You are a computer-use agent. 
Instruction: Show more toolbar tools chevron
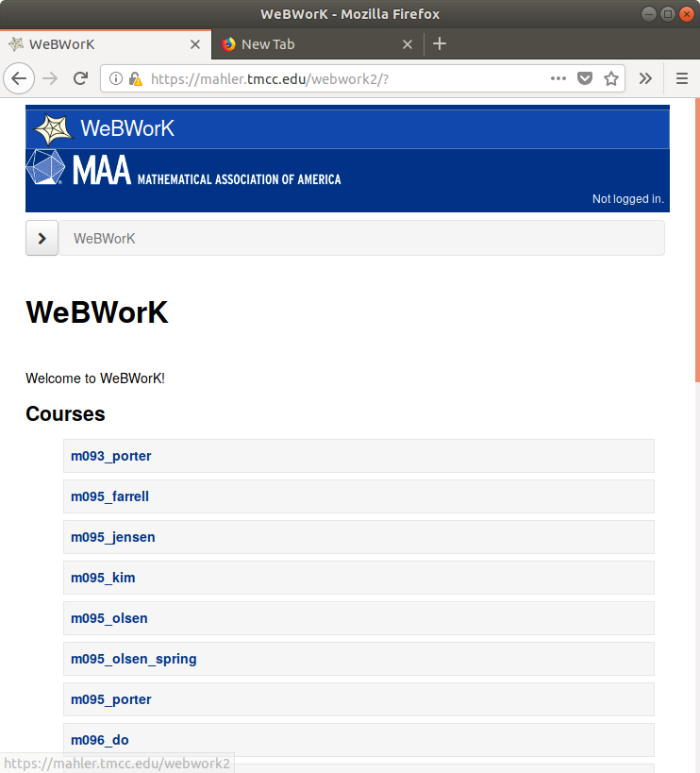point(645,78)
